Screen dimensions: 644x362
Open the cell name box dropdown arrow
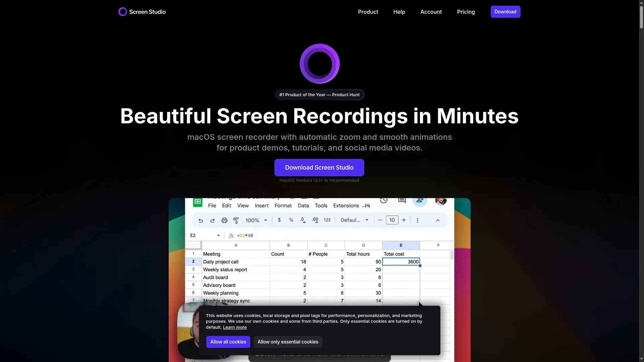click(x=218, y=236)
